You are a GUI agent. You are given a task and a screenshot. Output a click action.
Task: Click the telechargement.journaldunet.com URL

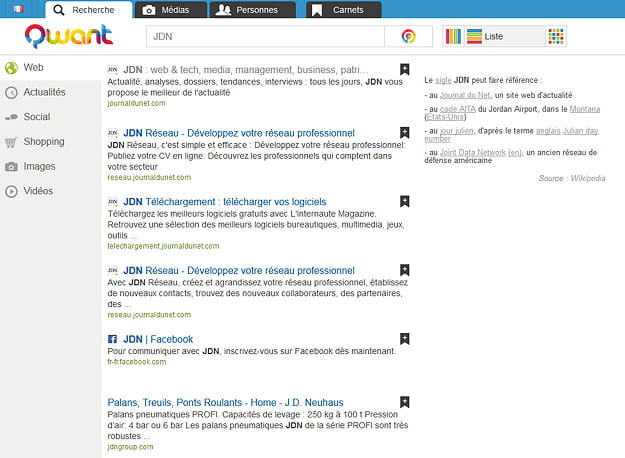(x=163, y=246)
